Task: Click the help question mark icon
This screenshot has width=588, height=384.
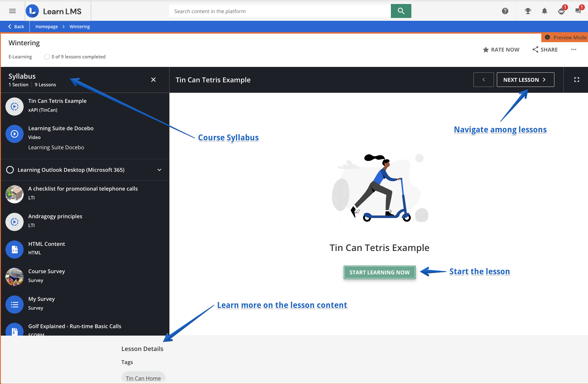Action: coord(505,11)
